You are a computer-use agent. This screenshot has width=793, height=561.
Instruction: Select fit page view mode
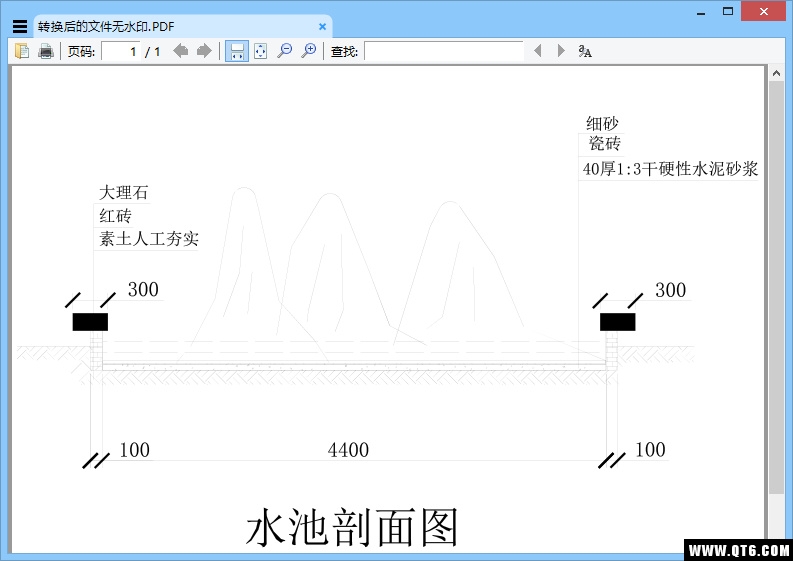pos(260,51)
